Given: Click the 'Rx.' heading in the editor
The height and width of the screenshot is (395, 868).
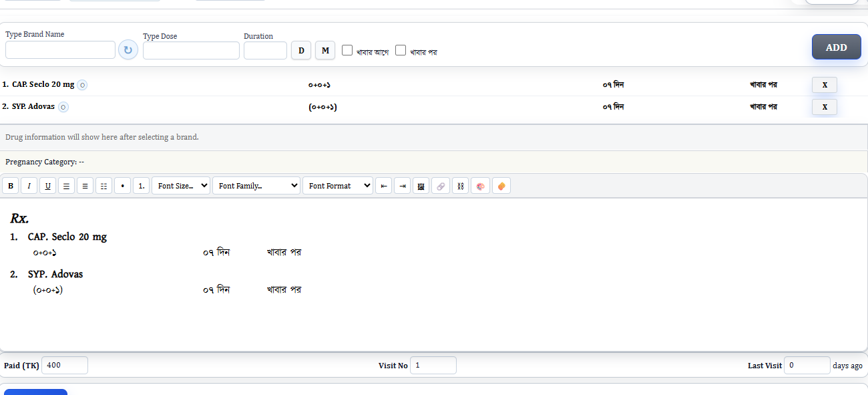Looking at the screenshot, I should click(x=19, y=219).
